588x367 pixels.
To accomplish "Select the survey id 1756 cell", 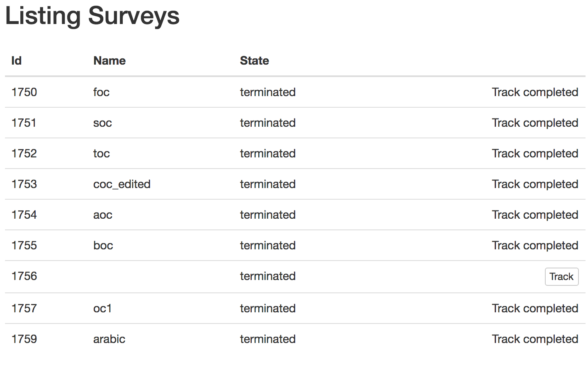I will [x=24, y=276].
